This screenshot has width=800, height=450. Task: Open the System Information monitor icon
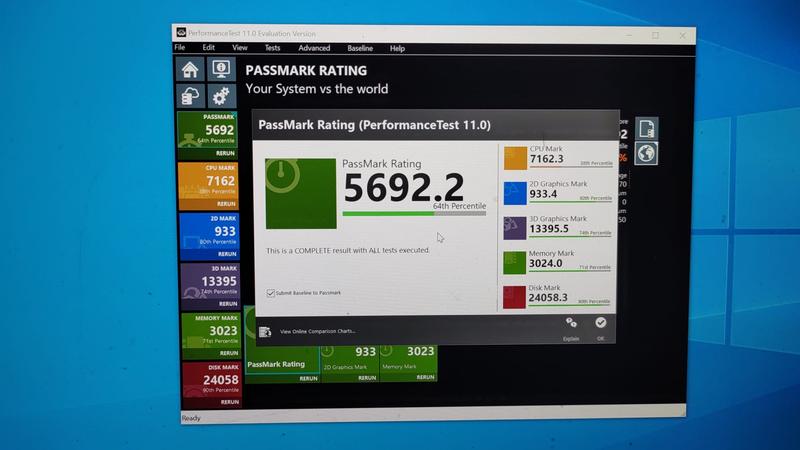(x=220, y=69)
